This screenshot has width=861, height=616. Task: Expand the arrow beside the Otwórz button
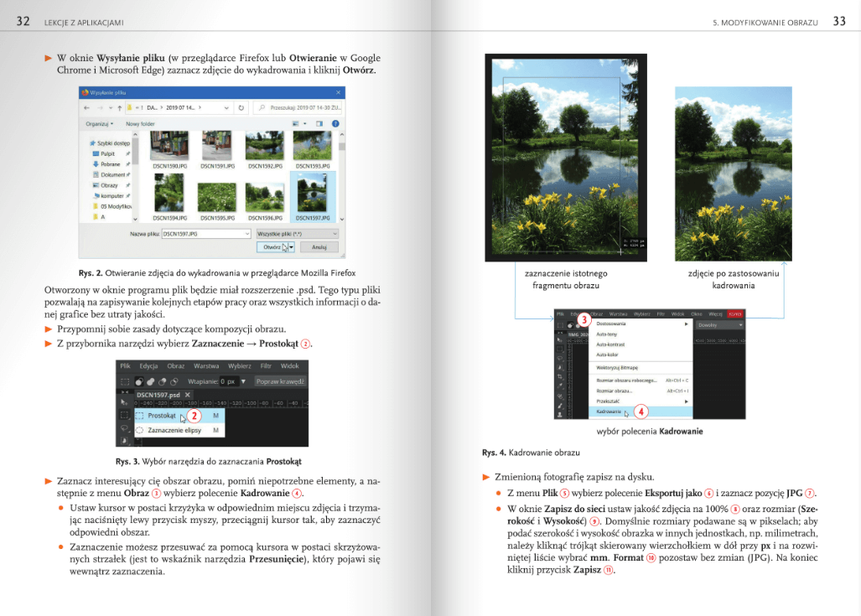[292, 247]
